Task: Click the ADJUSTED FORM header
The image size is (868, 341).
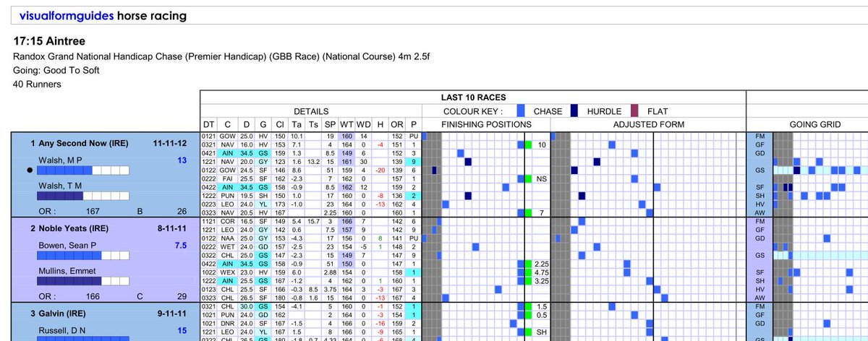Action: (647, 125)
